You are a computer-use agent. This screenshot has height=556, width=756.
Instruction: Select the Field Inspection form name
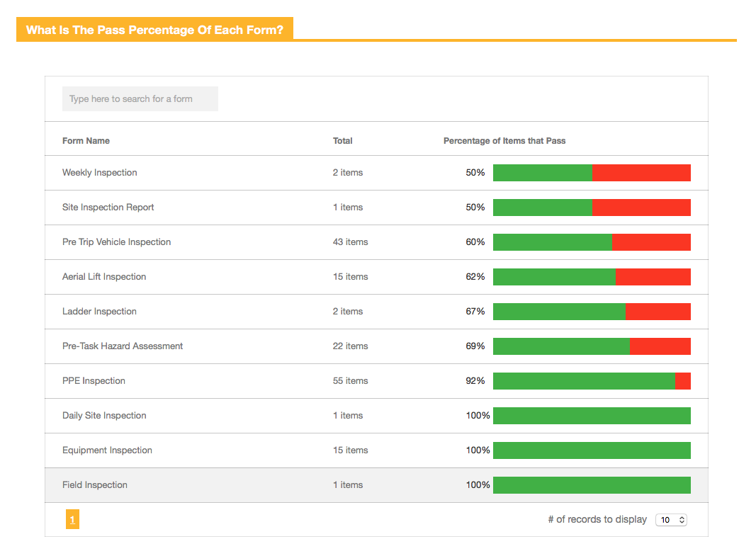coord(94,484)
